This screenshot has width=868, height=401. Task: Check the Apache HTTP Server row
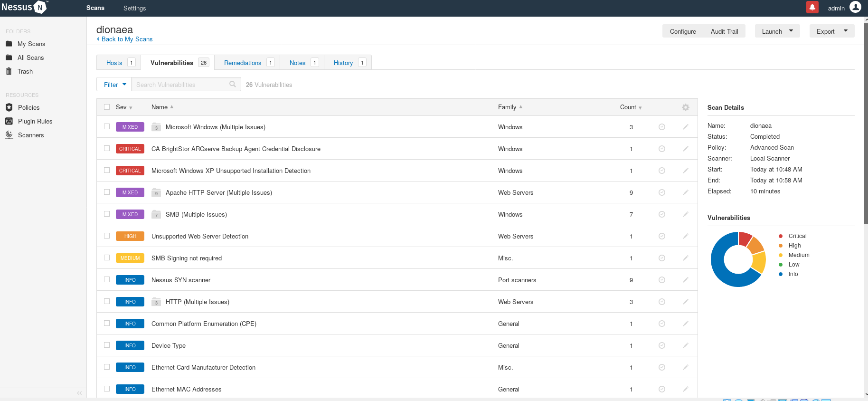[107, 192]
